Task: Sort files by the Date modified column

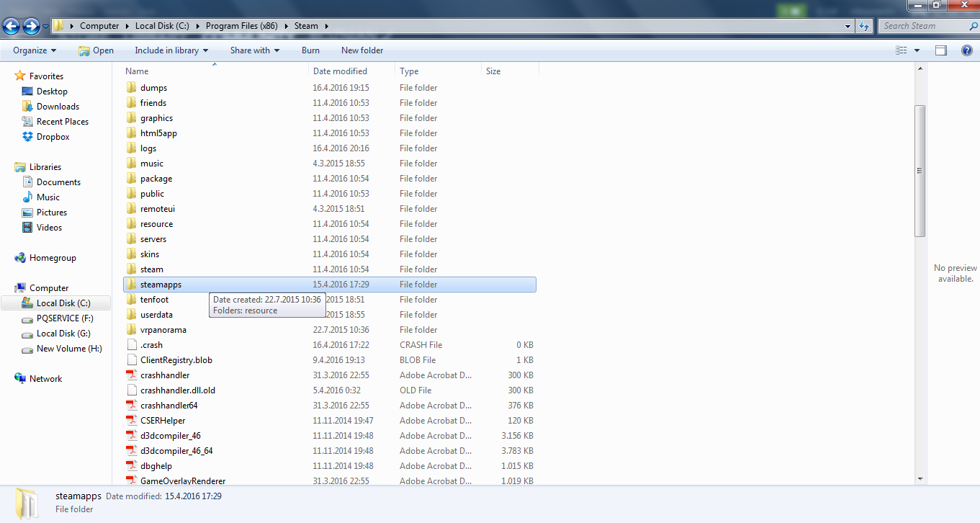Action: 351,71
